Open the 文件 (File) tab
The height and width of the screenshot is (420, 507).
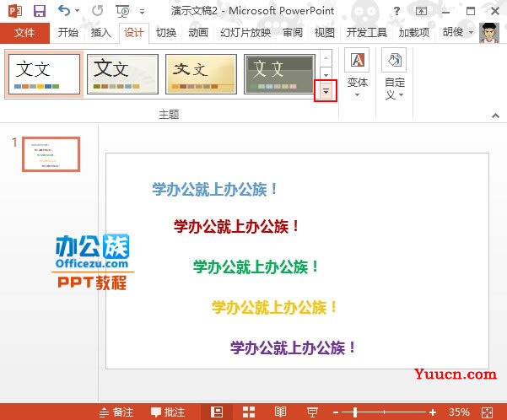coord(24,33)
